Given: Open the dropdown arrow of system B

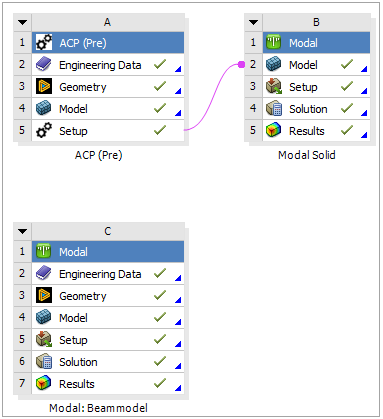Looking at the screenshot, I should pos(253,22).
